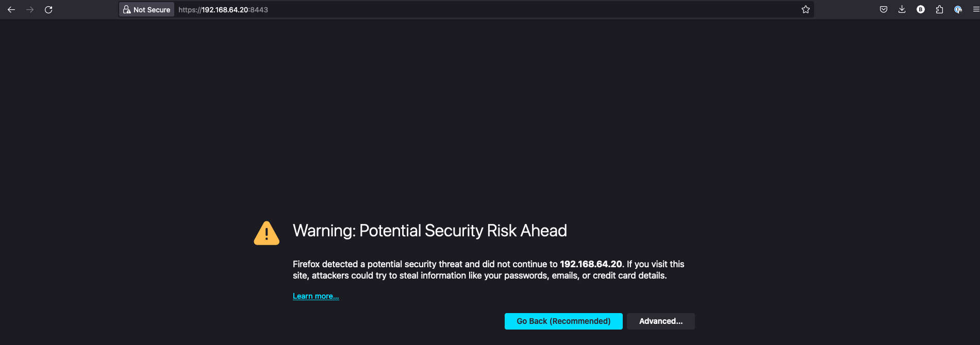Focus the address bar URL field
This screenshot has height=345, width=980.
click(464, 10)
